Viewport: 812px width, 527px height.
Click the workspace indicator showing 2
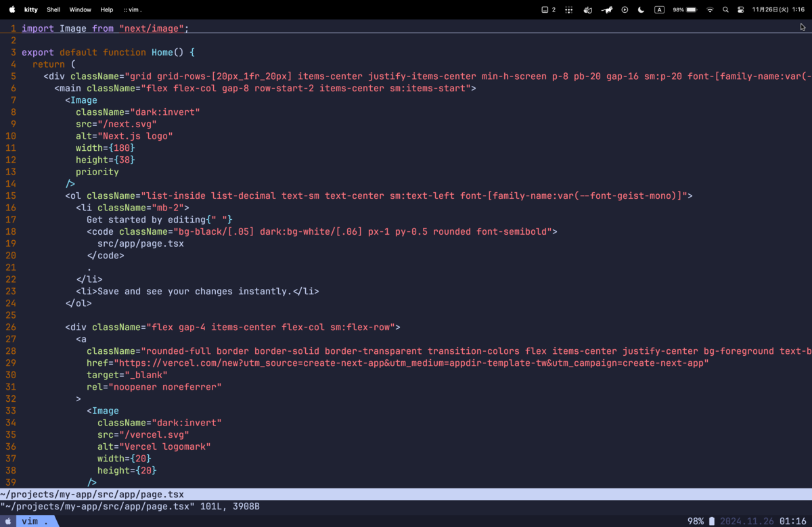[x=549, y=9]
